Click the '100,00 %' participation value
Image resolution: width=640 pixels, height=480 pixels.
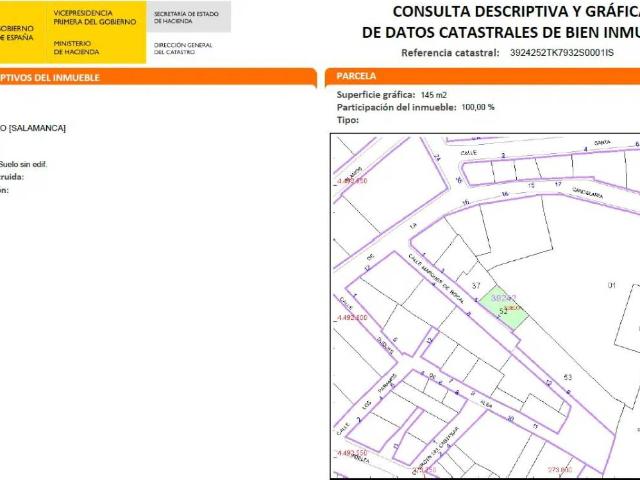478,107
